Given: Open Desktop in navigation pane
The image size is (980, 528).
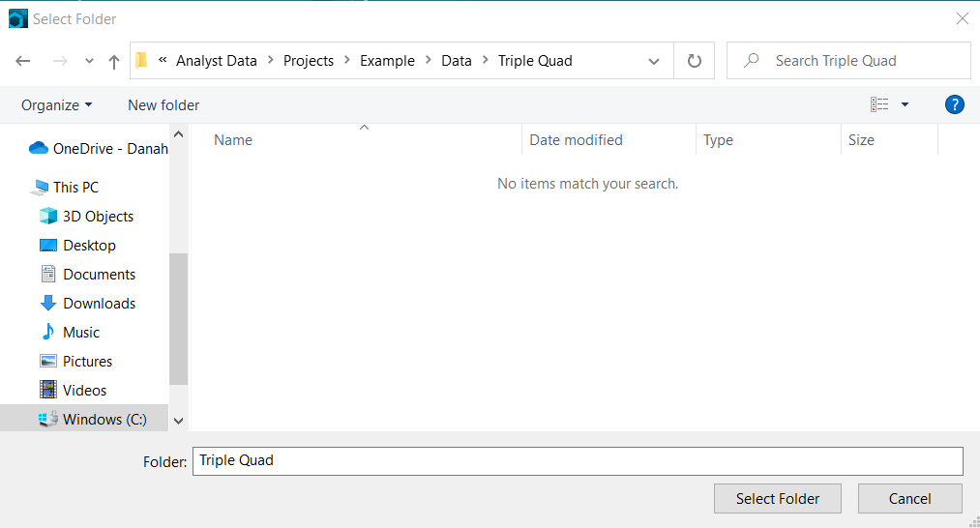Looking at the screenshot, I should click(x=89, y=245).
